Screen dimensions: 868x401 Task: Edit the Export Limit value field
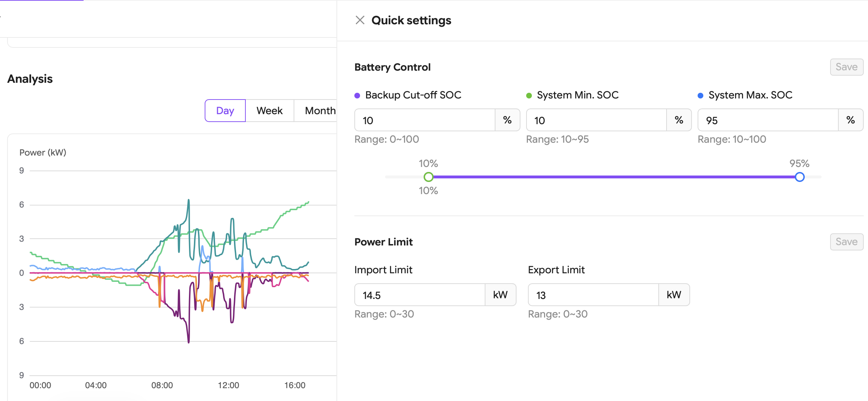(593, 295)
